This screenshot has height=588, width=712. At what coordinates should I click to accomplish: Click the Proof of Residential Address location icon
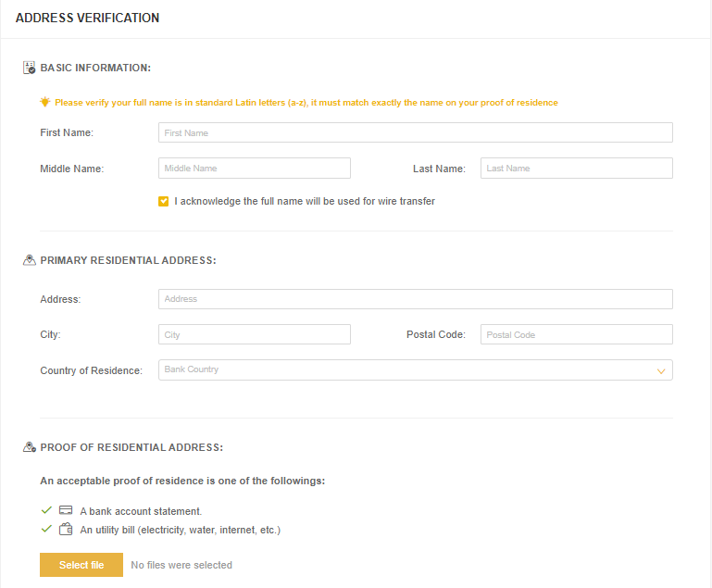click(30, 447)
